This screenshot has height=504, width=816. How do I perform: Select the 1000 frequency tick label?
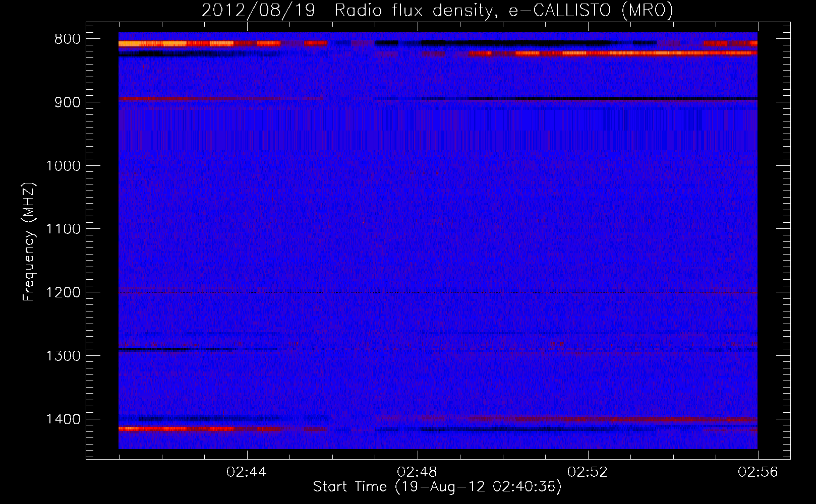coord(63,166)
